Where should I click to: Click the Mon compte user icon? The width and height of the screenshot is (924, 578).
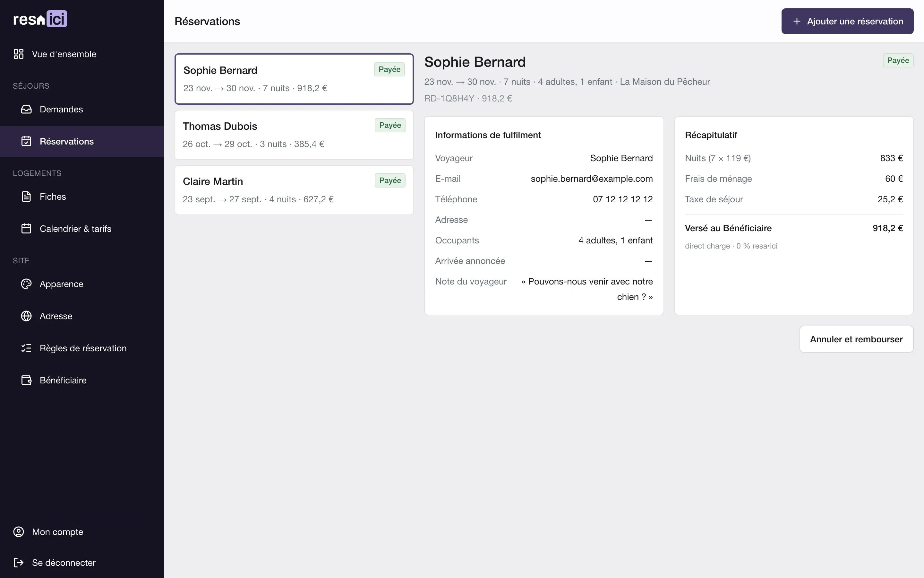click(18, 532)
